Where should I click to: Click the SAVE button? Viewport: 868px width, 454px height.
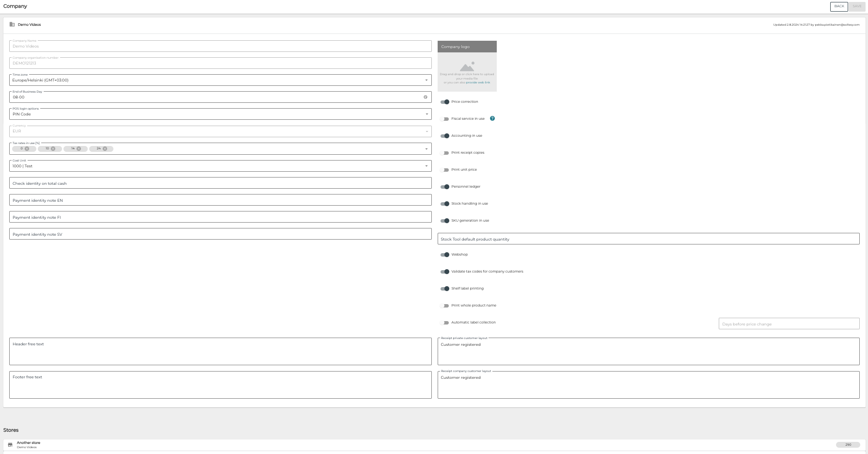coord(857,6)
